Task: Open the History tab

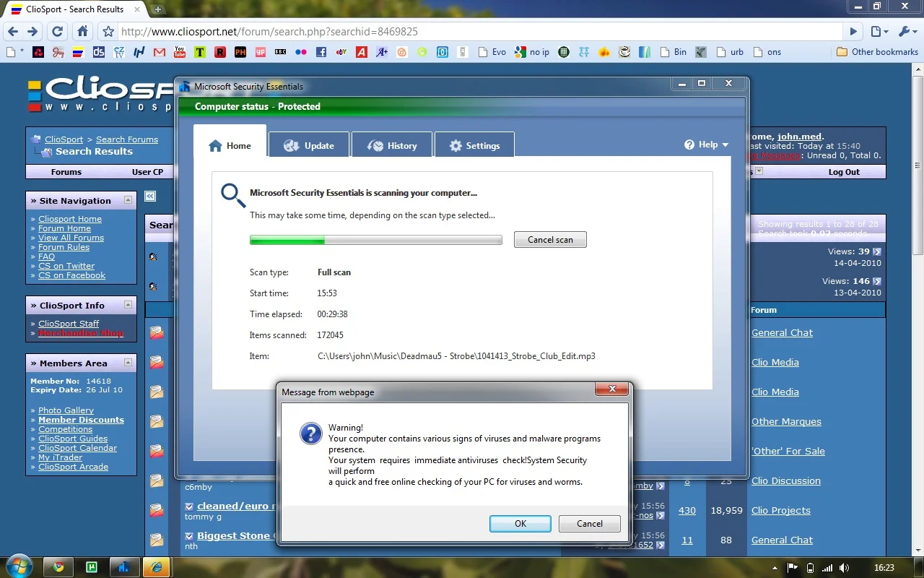Action: [392, 145]
